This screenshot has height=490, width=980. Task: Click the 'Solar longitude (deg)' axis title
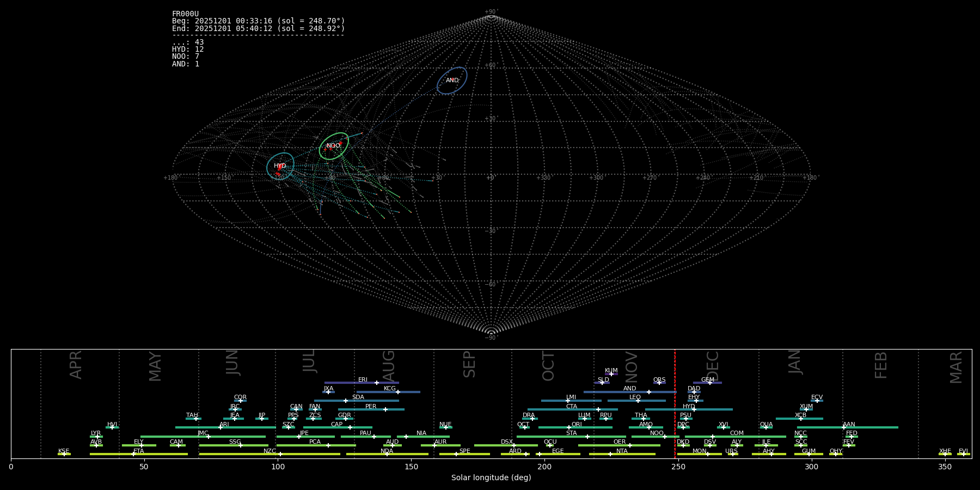pyautogui.click(x=491, y=477)
